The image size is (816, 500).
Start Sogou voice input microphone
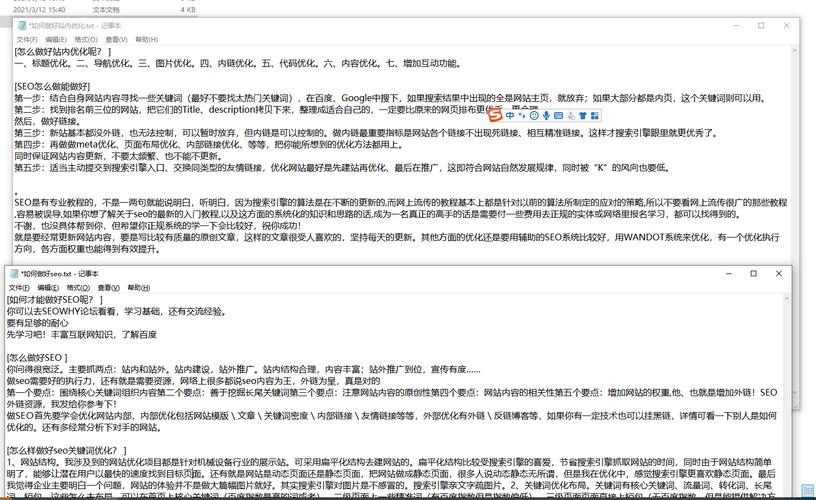coord(546,116)
